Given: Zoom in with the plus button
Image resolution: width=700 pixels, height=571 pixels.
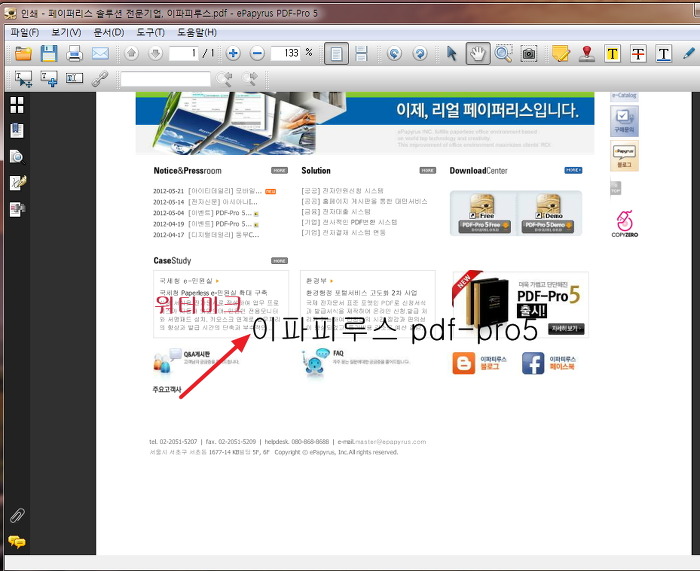Looking at the screenshot, I should click(233, 54).
